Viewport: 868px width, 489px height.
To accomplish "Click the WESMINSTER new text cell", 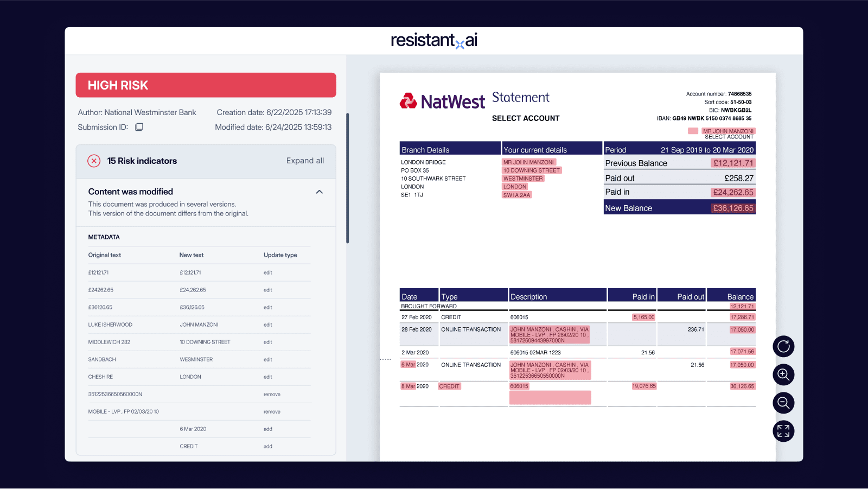I will coord(196,359).
